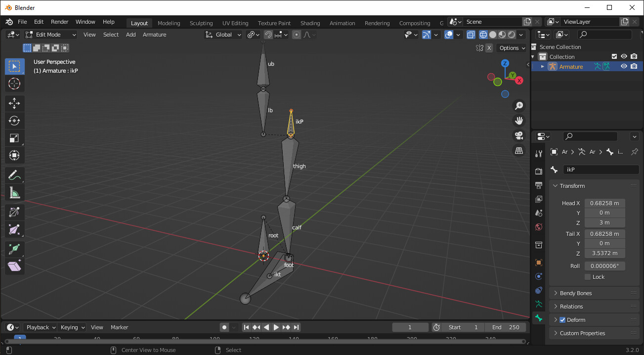Jump to the start frame

(246, 327)
